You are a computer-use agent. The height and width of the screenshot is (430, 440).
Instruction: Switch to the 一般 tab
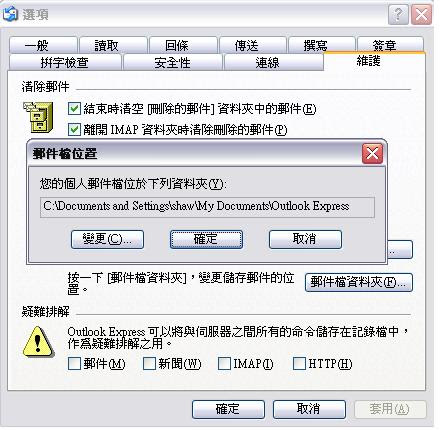43,45
